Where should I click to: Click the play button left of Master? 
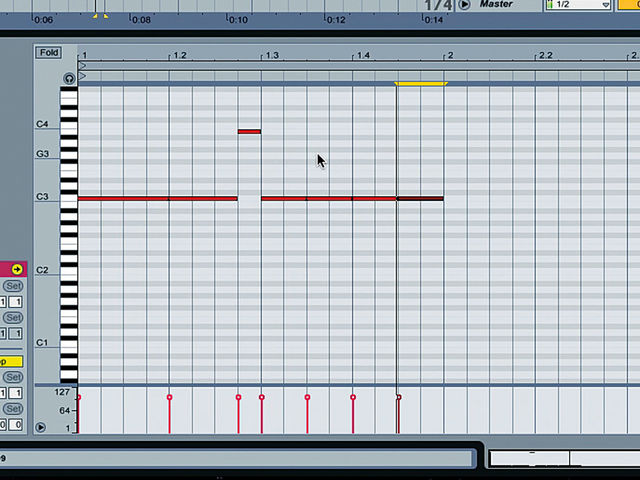point(464,4)
